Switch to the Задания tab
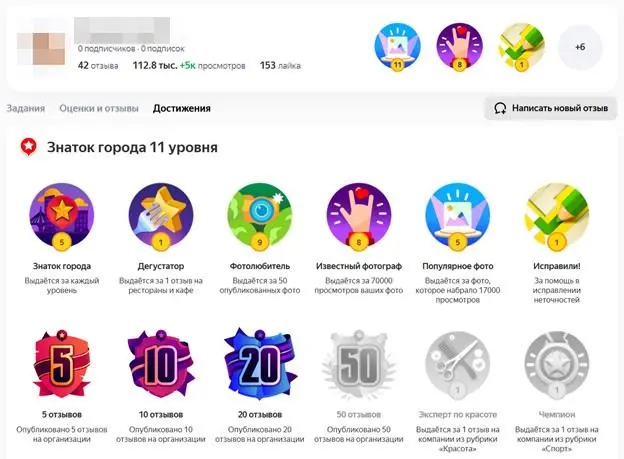Image resolution: width=624 pixels, height=459 pixels. pos(25,108)
